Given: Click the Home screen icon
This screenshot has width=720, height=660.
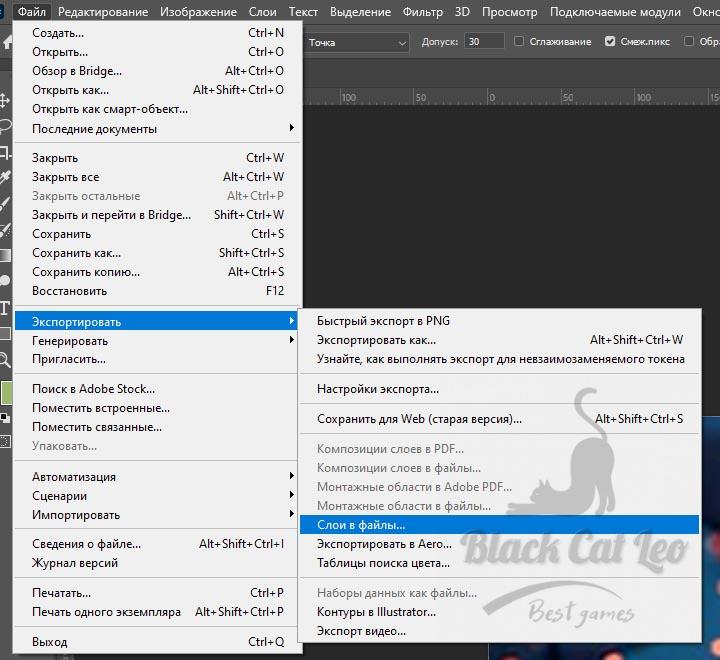Looking at the screenshot, I should 6,43.
